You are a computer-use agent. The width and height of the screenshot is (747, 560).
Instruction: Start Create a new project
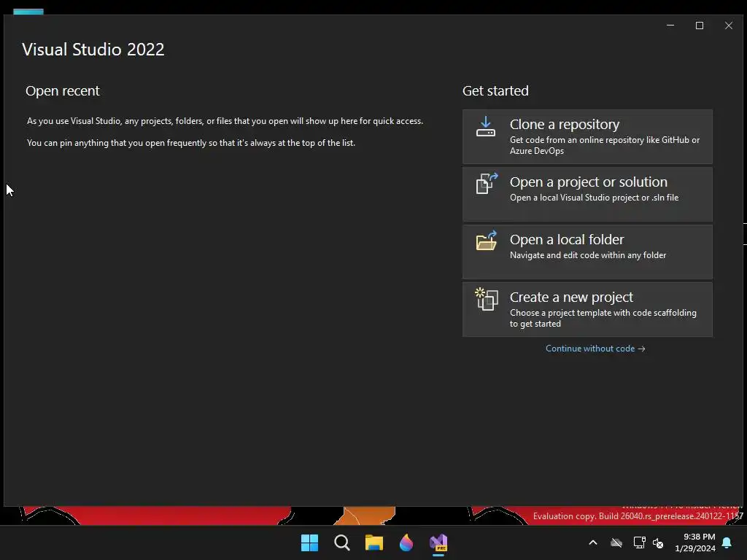(x=587, y=309)
